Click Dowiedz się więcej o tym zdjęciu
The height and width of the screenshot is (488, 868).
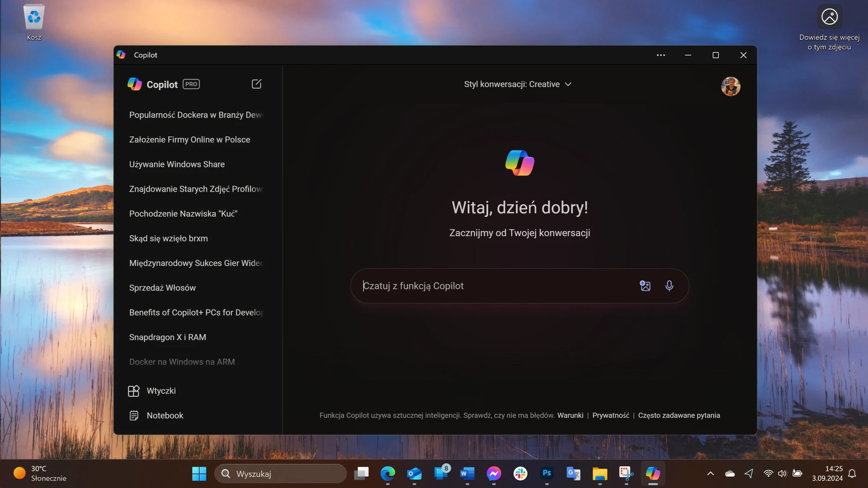pyautogui.click(x=829, y=29)
